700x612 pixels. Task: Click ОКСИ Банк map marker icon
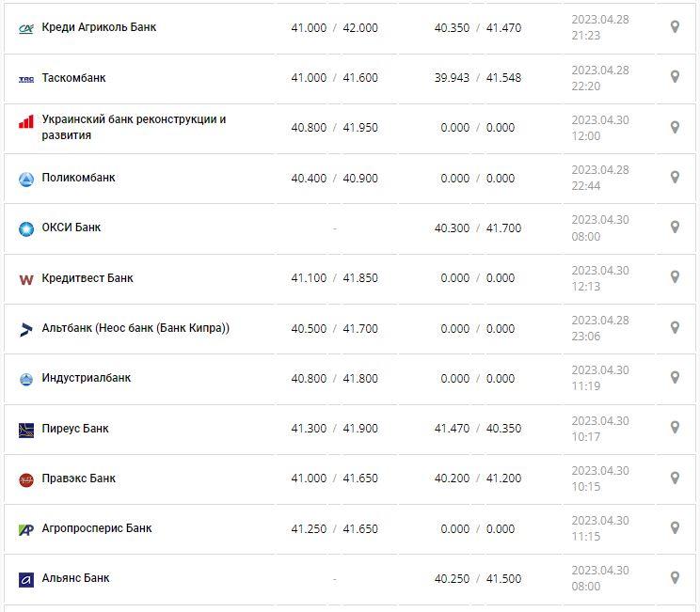[675, 228]
